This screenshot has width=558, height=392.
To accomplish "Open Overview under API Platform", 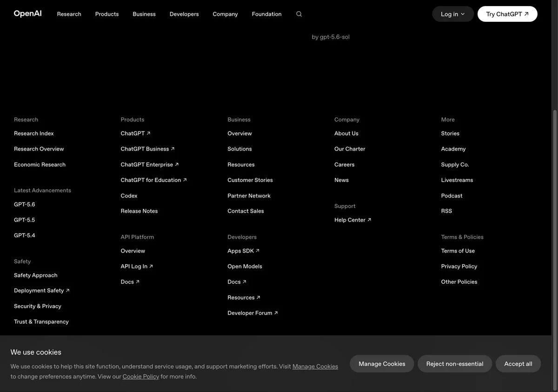I will point(133,251).
